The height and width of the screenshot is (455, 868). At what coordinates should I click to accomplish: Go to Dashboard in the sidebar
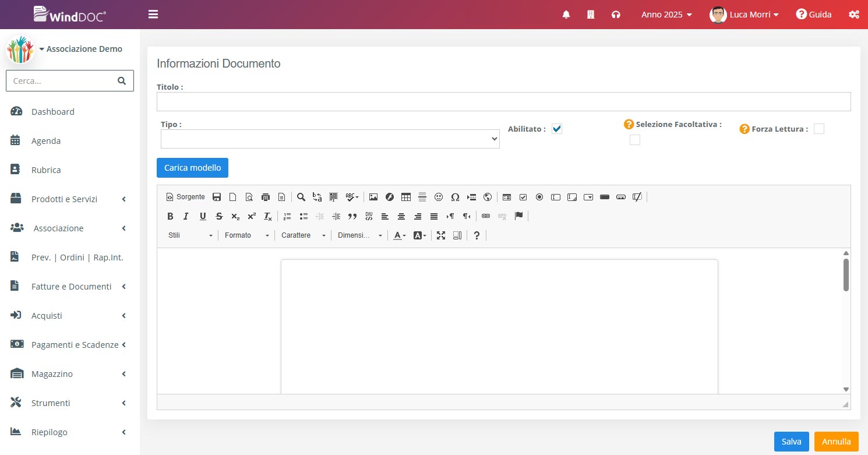click(x=52, y=112)
